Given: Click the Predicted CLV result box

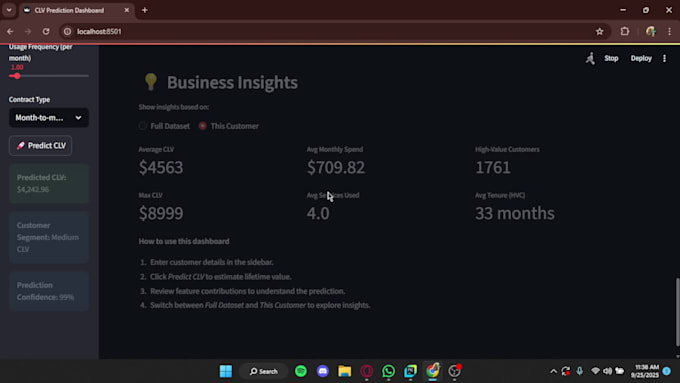Looking at the screenshot, I should pos(49,183).
